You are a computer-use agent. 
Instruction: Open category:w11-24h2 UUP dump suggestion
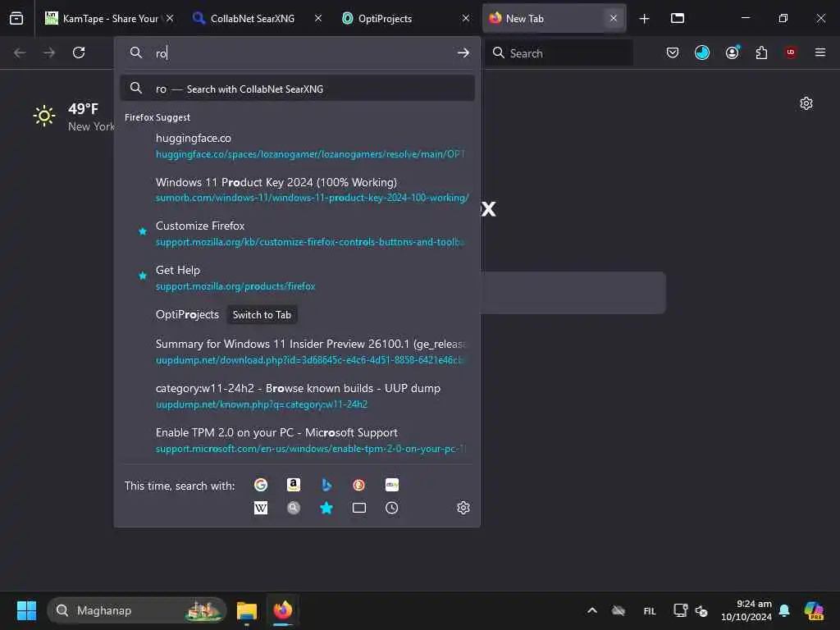click(297, 396)
